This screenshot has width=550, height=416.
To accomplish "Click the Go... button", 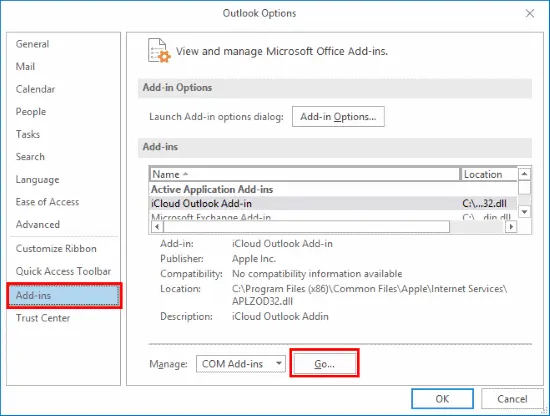I will tap(324, 364).
